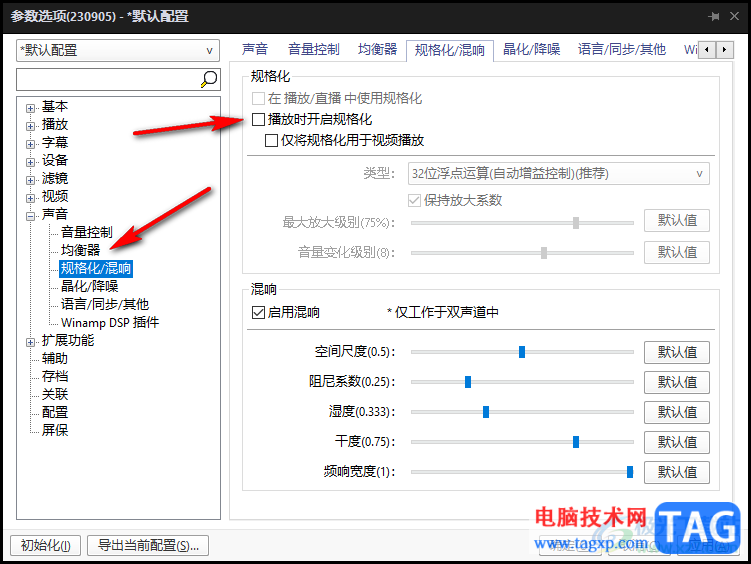Reset 干度 with 默认值 button
The height and width of the screenshot is (564, 751).
tap(677, 442)
